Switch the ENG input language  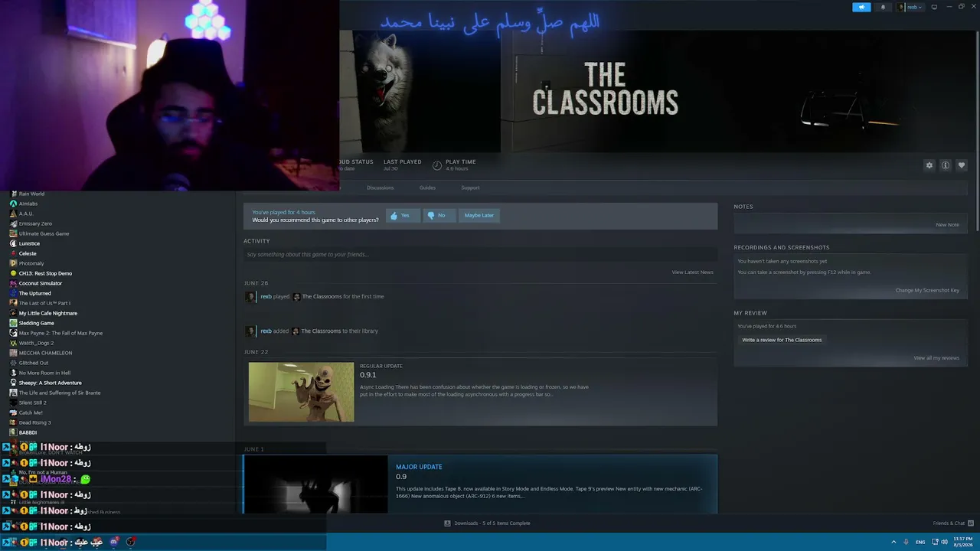pos(920,542)
